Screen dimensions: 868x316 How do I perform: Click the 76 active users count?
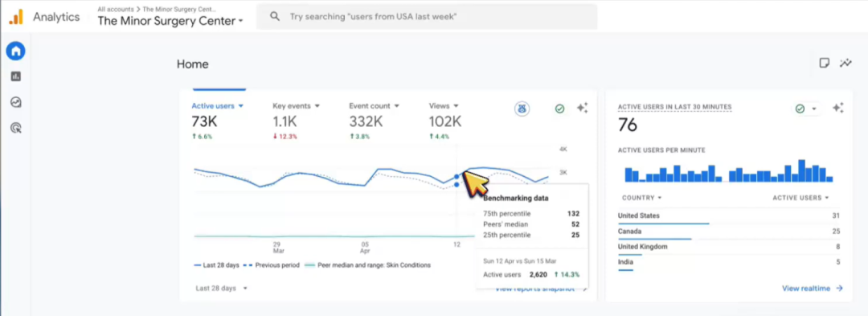(628, 125)
